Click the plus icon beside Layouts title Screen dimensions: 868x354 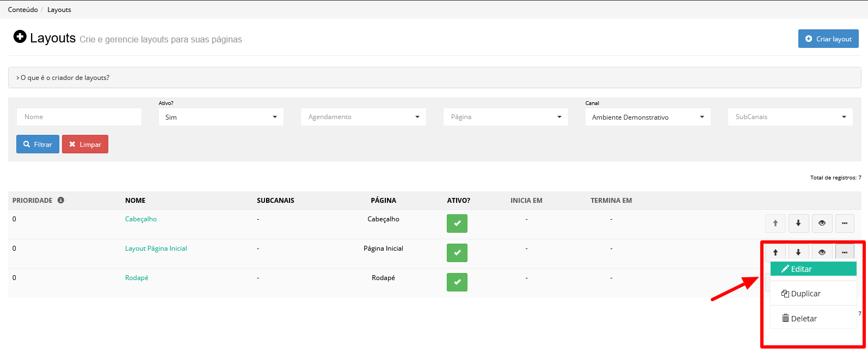pos(20,36)
